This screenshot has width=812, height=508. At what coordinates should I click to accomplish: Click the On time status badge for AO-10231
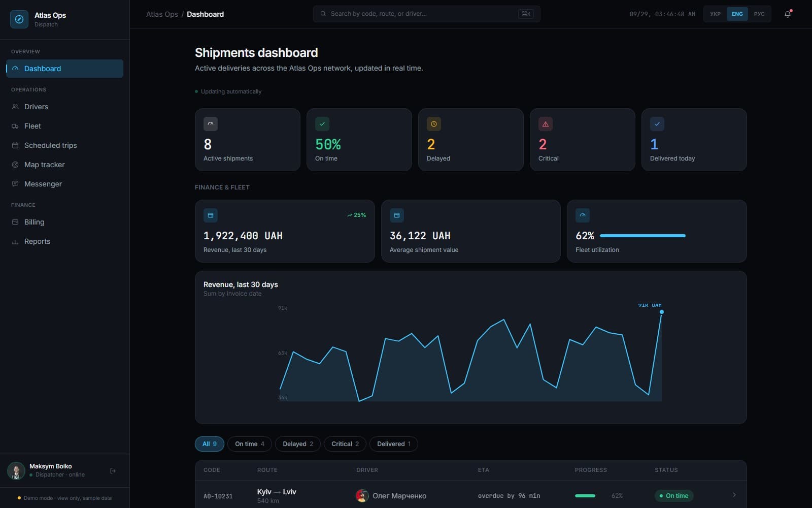coord(674,496)
